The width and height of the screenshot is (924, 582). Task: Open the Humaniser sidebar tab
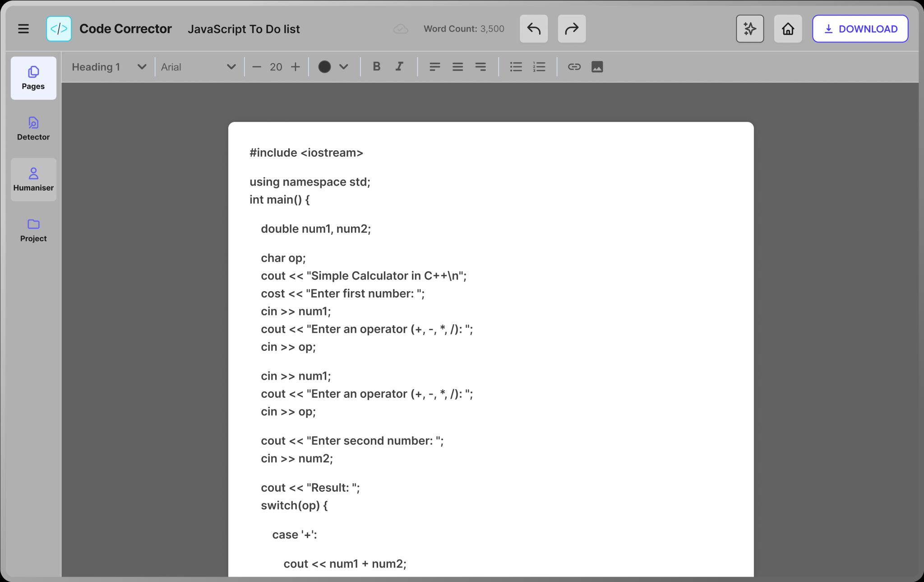pyautogui.click(x=33, y=179)
